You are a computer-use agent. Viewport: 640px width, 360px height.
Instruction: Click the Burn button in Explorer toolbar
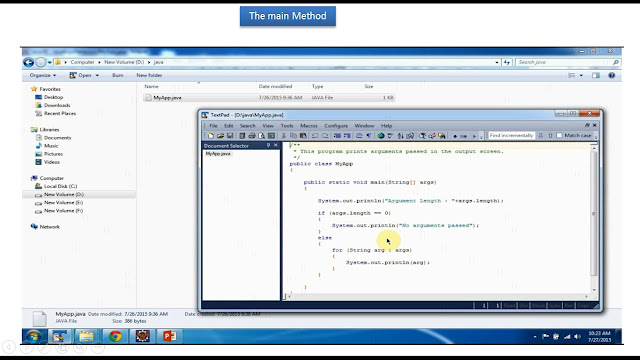tap(118, 75)
